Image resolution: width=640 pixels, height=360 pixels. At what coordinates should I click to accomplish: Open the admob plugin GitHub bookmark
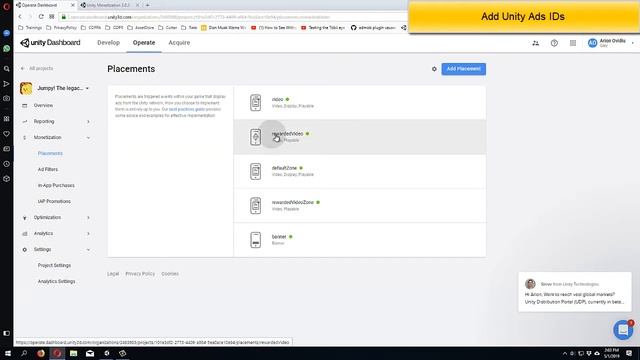(373, 28)
